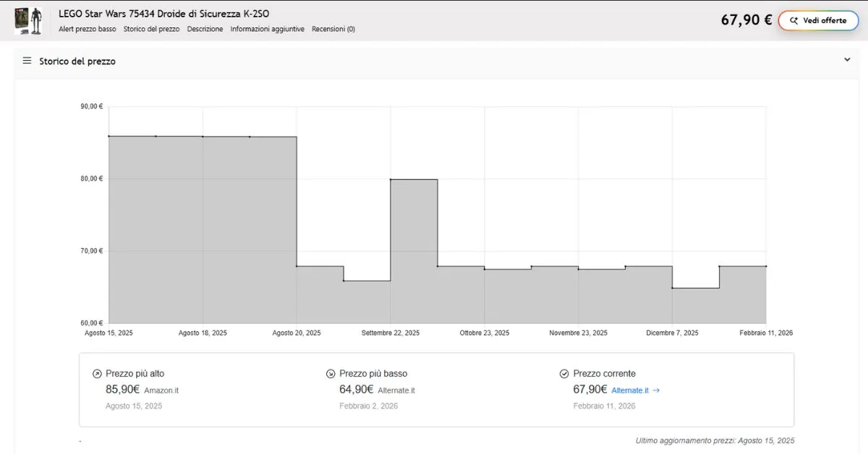Screen dimensions: 868x454
Task: Click the downward arrow icon by Prezzo più basso
Action: point(331,374)
